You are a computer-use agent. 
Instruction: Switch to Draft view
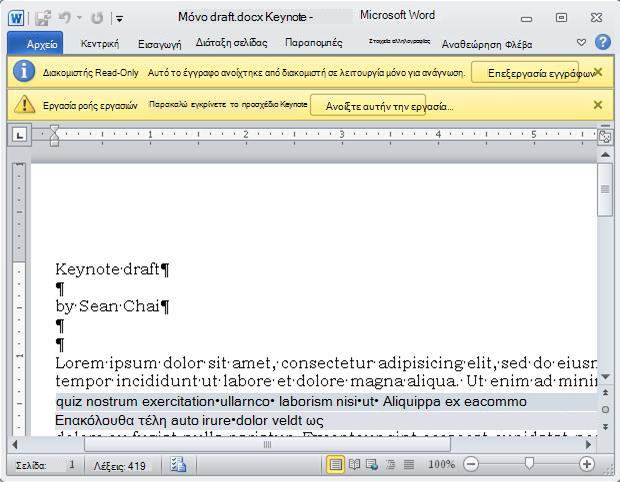pyautogui.click(x=408, y=465)
